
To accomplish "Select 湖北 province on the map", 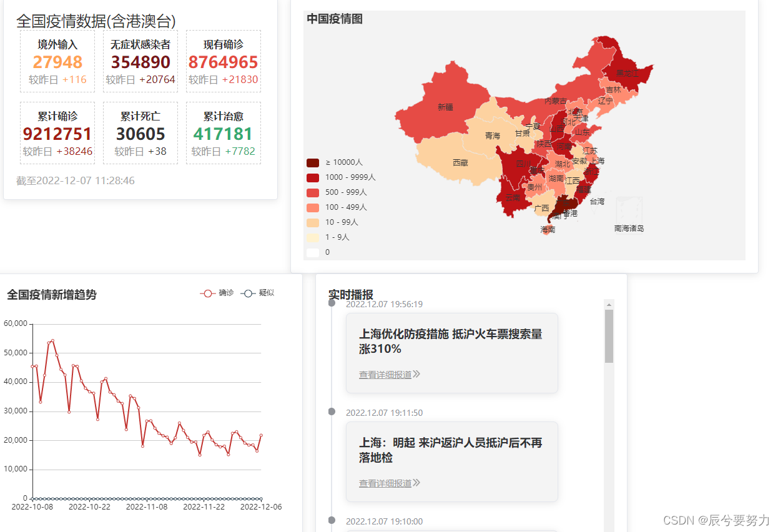I will click(x=563, y=164).
